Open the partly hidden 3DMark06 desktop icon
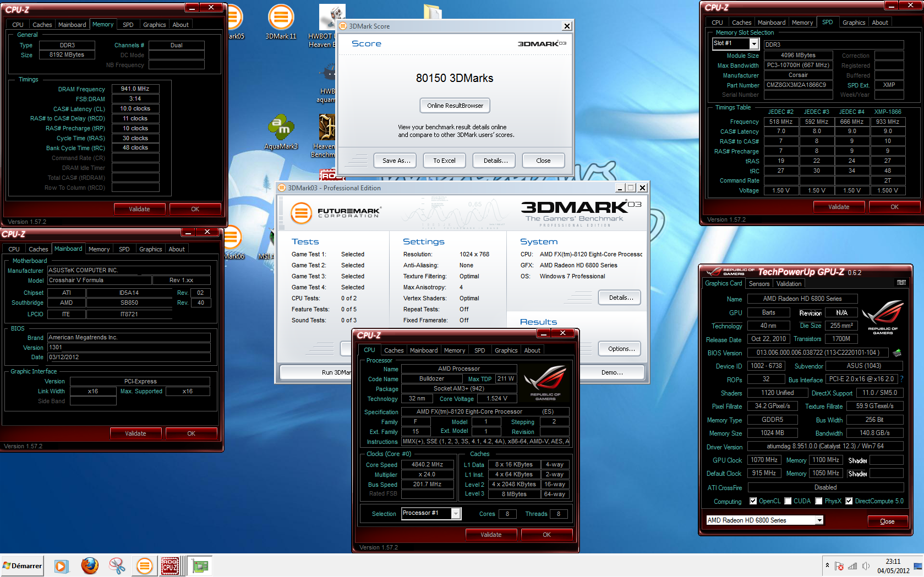This screenshot has height=577, width=924. (234, 242)
